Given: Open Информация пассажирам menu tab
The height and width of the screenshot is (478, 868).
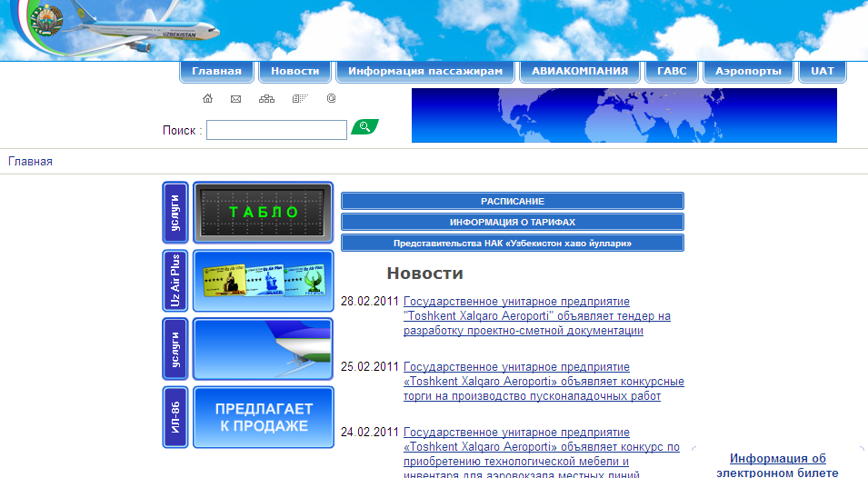Looking at the screenshot, I should pos(425,72).
